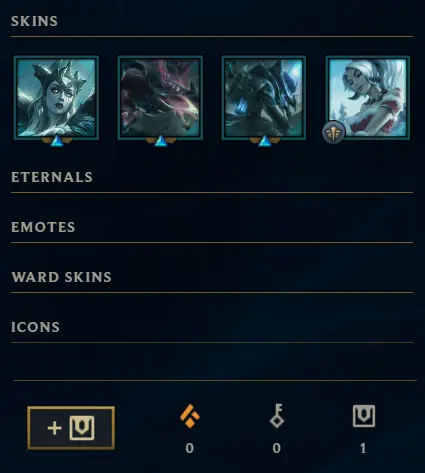Open the Icons category
Screen dimensions: 425x473
pyautogui.click(x=35, y=327)
